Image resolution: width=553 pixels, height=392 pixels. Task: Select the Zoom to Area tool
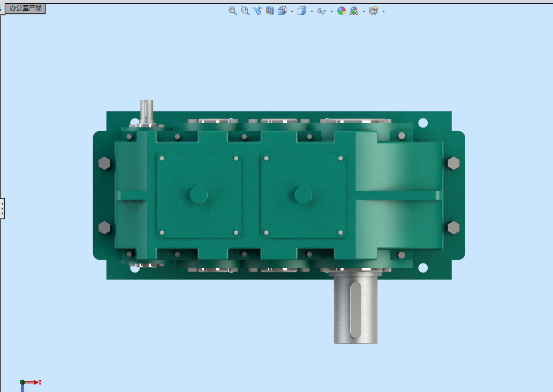pyautogui.click(x=245, y=11)
